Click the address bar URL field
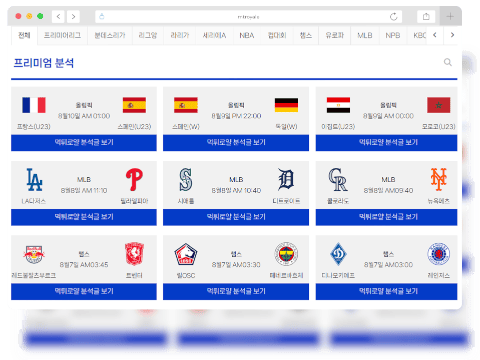Viewport: 480px width, 360px height. [x=248, y=17]
